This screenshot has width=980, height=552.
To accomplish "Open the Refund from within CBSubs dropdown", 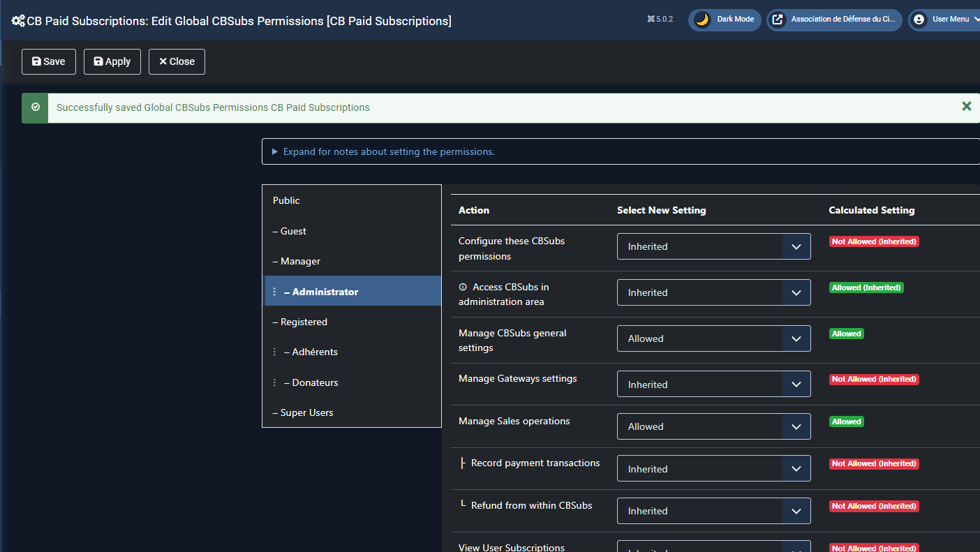I will tap(713, 511).
